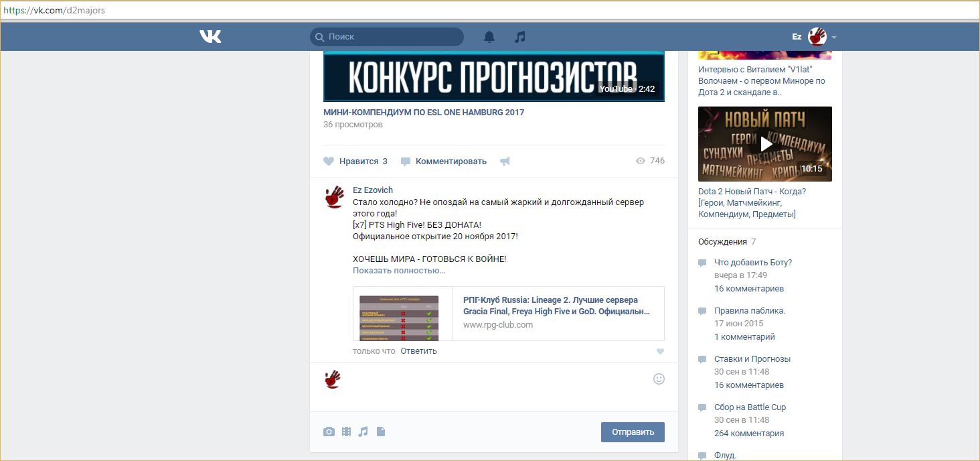Viewport: 980px width, 461px height.
Task: Click the views eye icon showing 746
Action: (x=641, y=161)
